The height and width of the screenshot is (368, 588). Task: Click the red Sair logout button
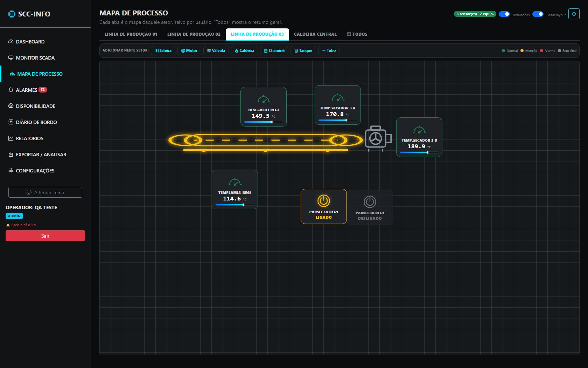pyautogui.click(x=45, y=236)
